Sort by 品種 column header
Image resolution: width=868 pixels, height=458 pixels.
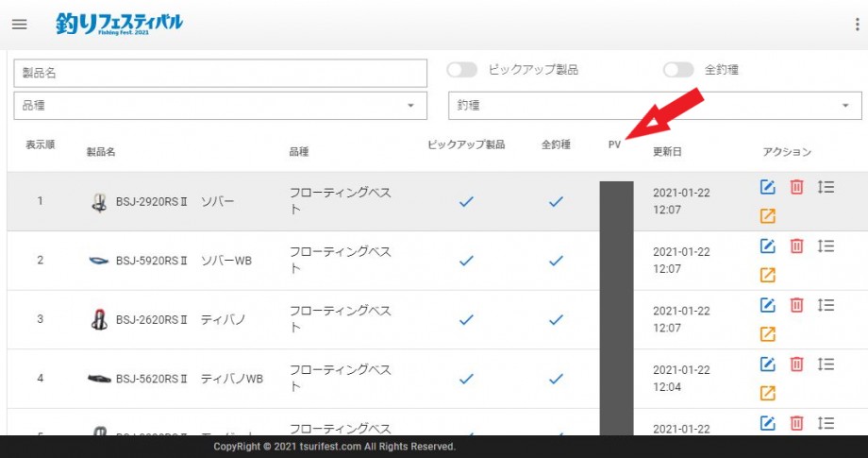pos(299,152)
